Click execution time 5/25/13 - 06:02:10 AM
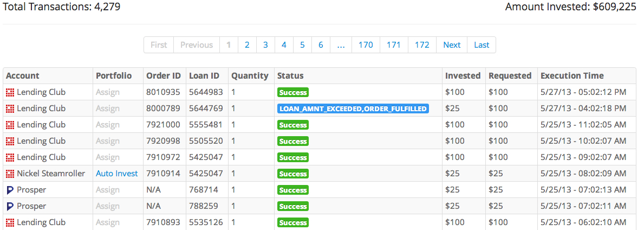Image resolution: width=644 pixels, height=230 pixels. (583, 222)
